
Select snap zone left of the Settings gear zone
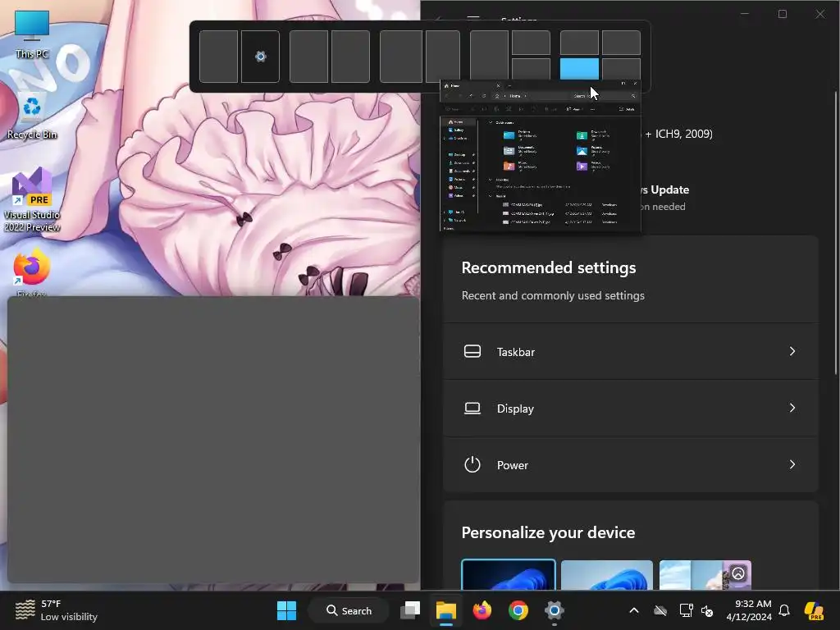point(218,57)
